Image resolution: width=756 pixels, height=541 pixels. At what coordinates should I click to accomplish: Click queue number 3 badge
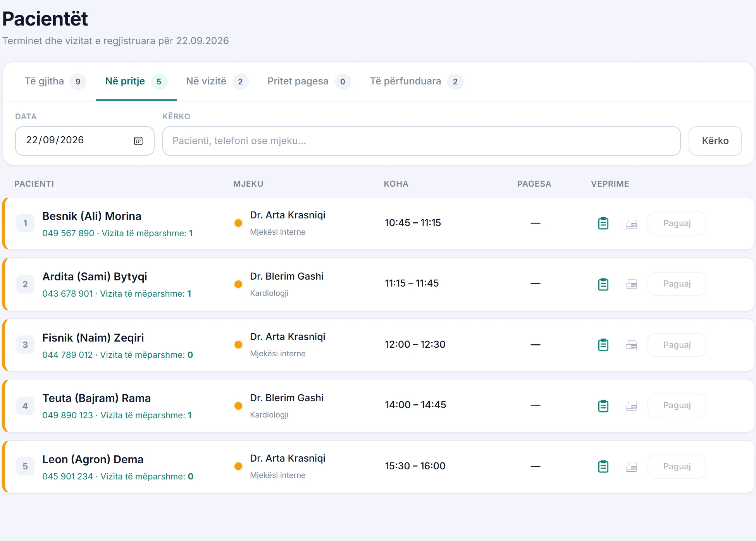pos(25,345)
